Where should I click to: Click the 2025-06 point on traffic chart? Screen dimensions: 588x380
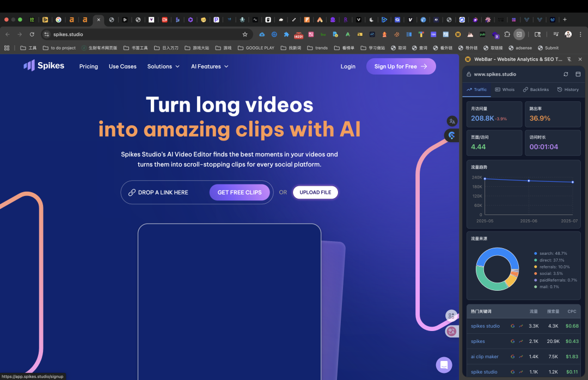click(529, 181)
